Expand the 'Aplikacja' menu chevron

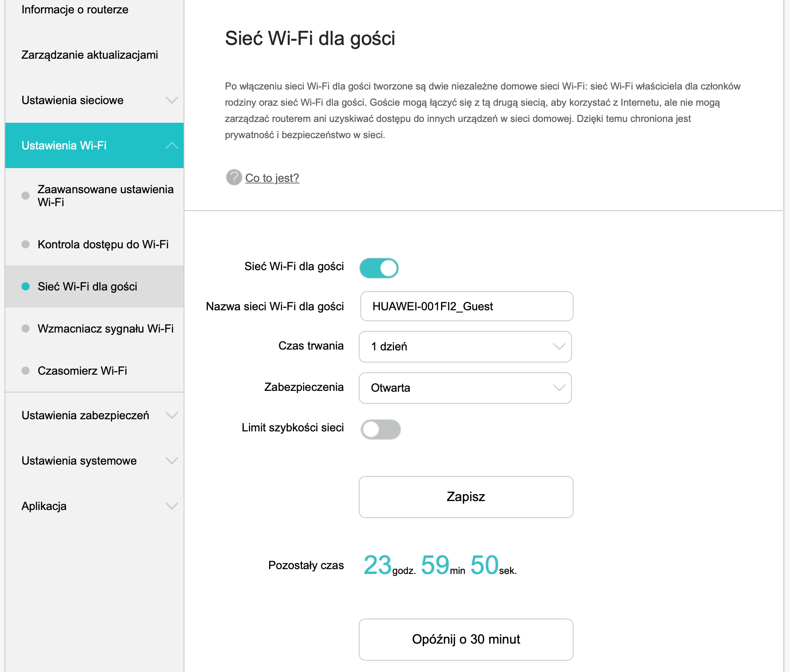point(172,506)
